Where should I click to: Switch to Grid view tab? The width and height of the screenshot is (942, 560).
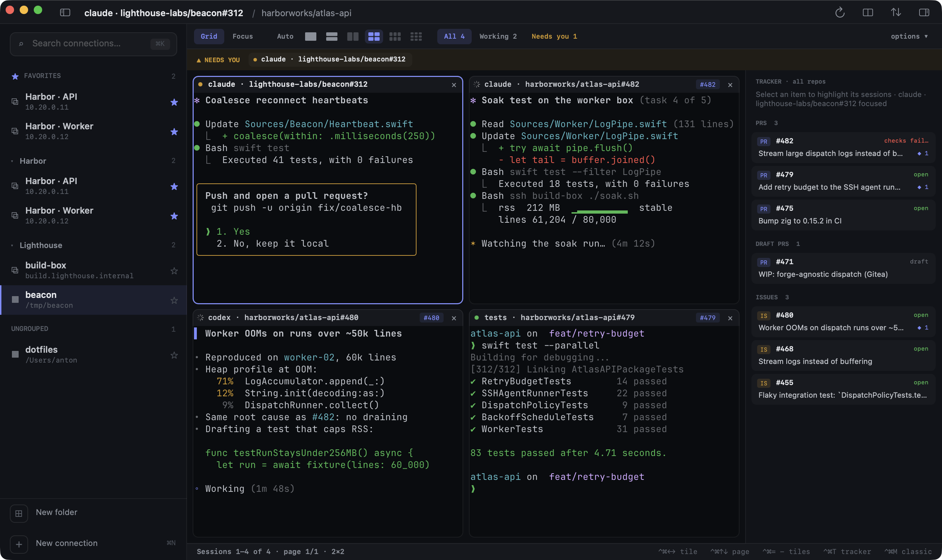(209, 37)
